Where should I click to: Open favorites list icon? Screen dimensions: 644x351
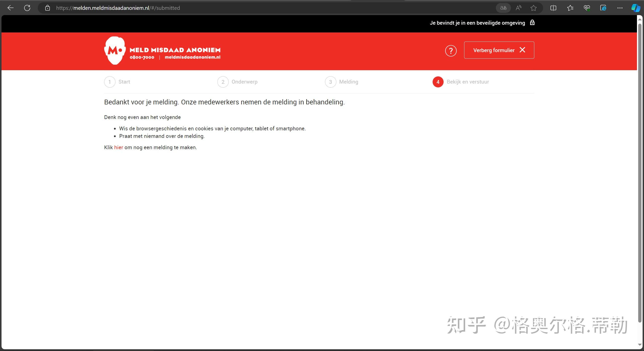pyautogui.click(x=570, y=8)
